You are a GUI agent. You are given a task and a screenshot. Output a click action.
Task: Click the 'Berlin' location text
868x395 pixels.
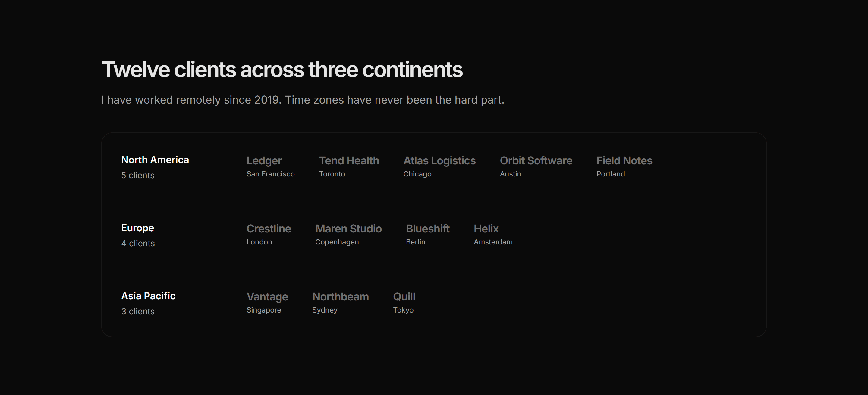(416, 242)
